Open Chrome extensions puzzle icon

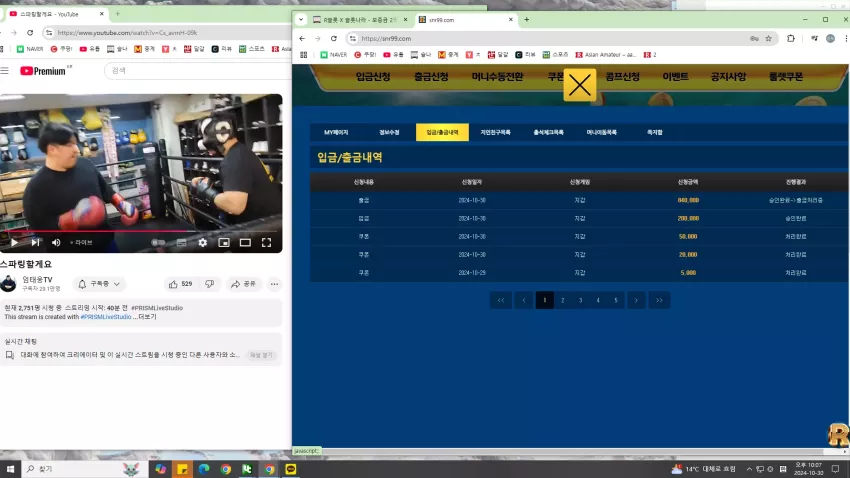[791, 38]
